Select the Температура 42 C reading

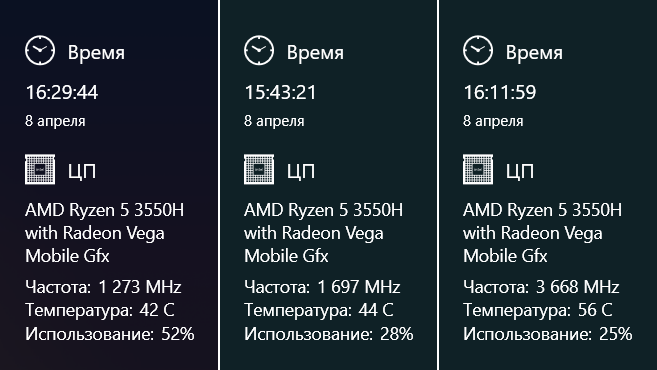100,310
